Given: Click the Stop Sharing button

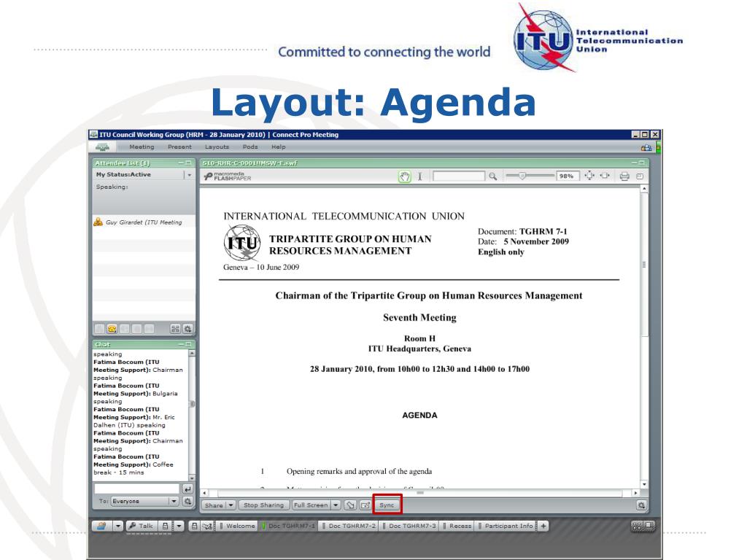Looking at the screenshot, I should coord(263,505).
